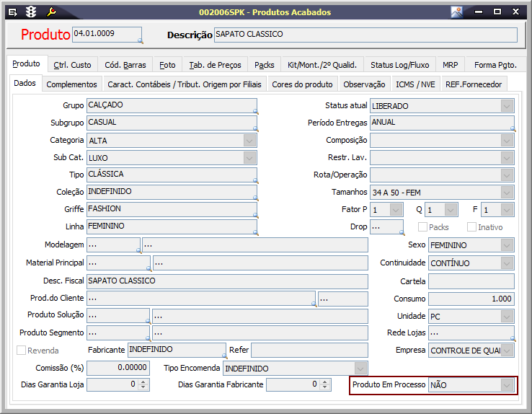Expand the Categoria dropdown
This screenshot has height=414, width=532.
(x=249, y=141)
